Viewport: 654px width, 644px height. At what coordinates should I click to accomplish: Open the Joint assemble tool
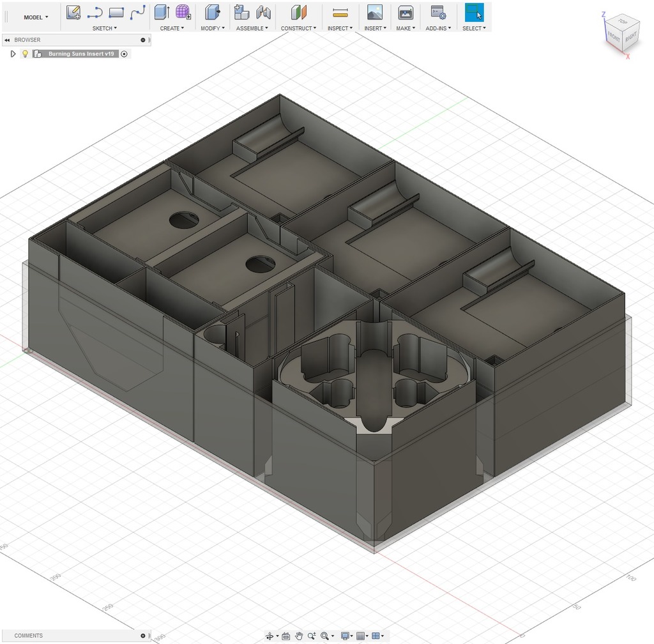coord(263,13)
